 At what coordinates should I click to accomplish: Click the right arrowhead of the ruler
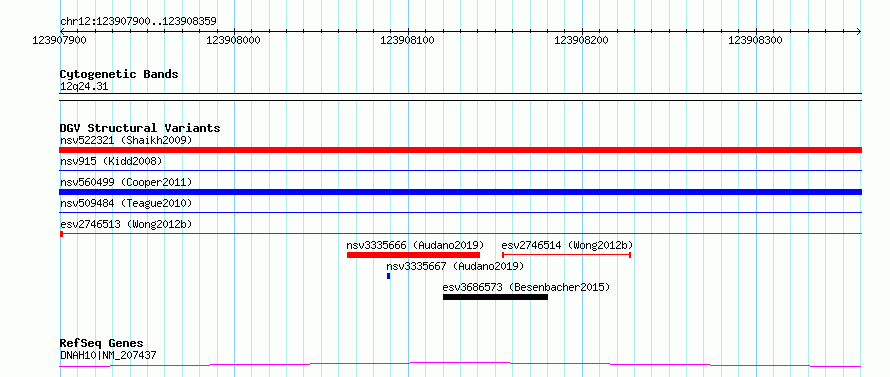pyautogui.click(x=859, y=31)
